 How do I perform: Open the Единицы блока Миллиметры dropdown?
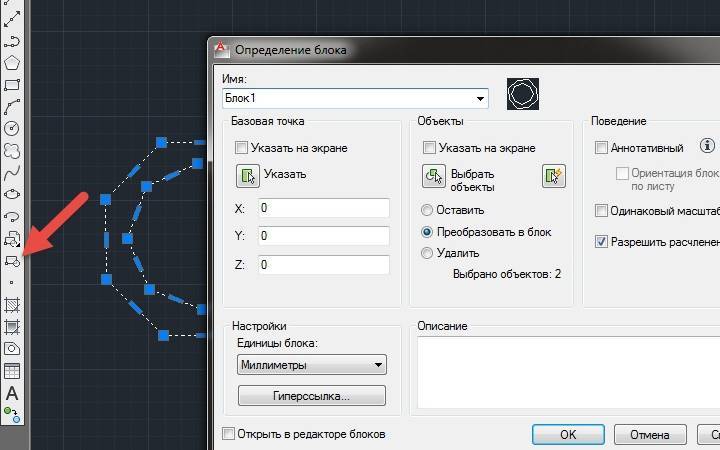[312, 365]
